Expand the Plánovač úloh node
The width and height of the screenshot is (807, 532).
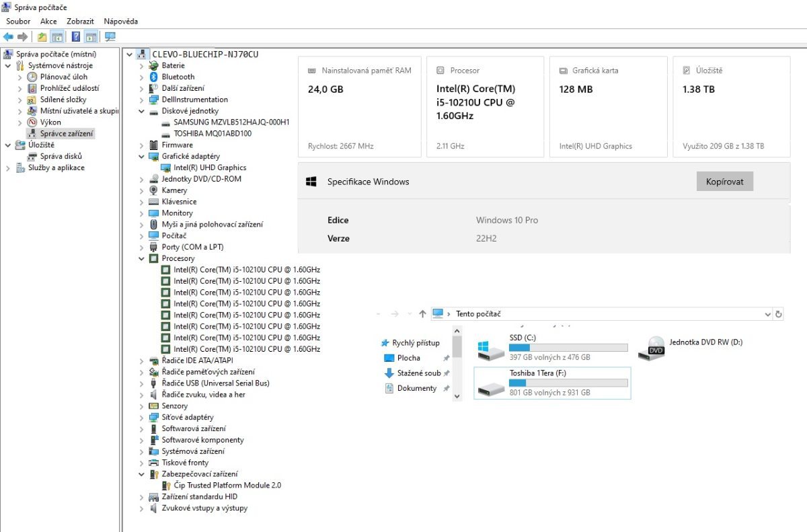tap(20, 77)
